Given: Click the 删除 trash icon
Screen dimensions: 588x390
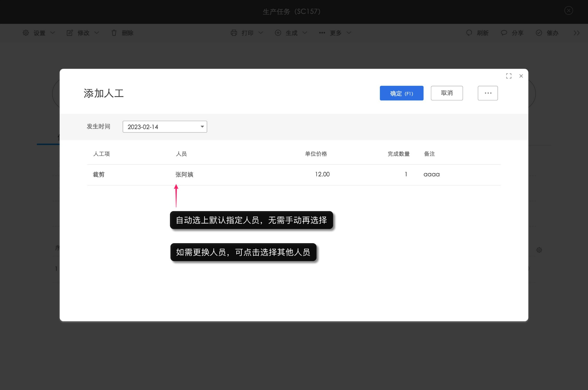Looking at the screenshot, I should (114, 33).
